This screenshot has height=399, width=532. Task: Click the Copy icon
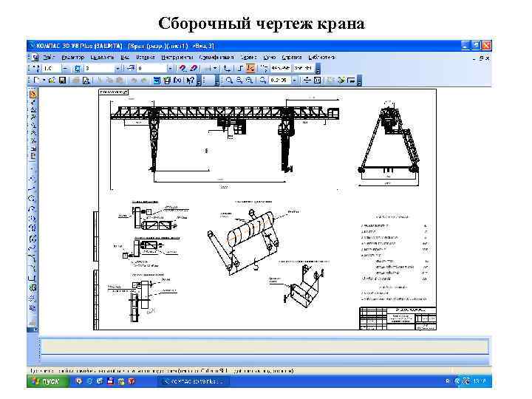tap(109, 81)
